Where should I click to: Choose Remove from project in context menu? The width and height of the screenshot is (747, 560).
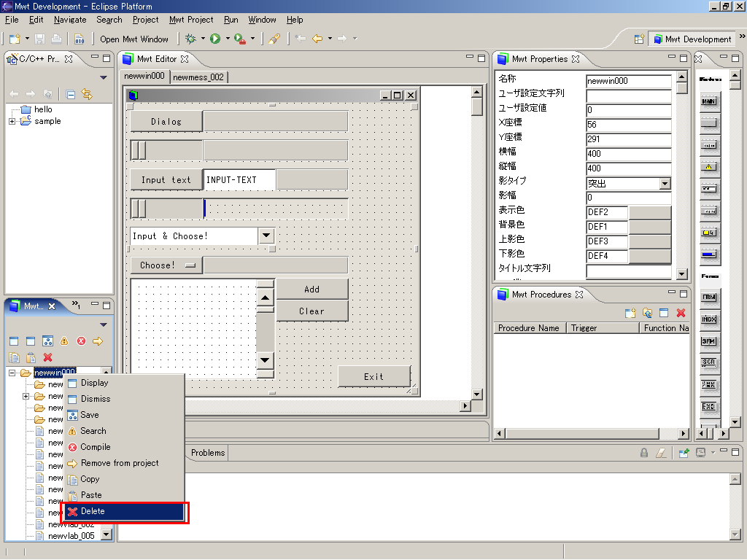125,463
